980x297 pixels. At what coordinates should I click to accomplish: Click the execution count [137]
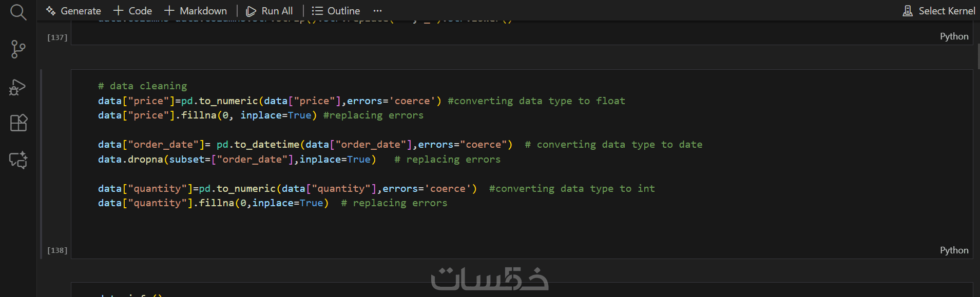point(57,37)
